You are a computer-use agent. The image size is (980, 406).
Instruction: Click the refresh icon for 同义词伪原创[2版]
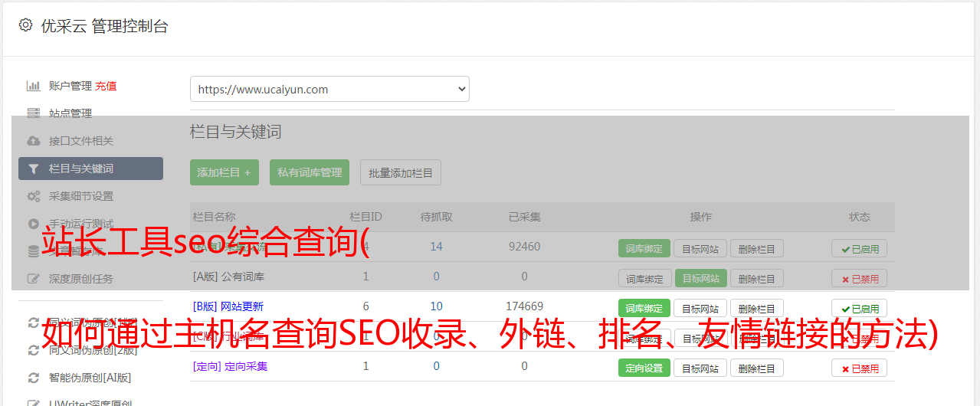pos(34,350)
